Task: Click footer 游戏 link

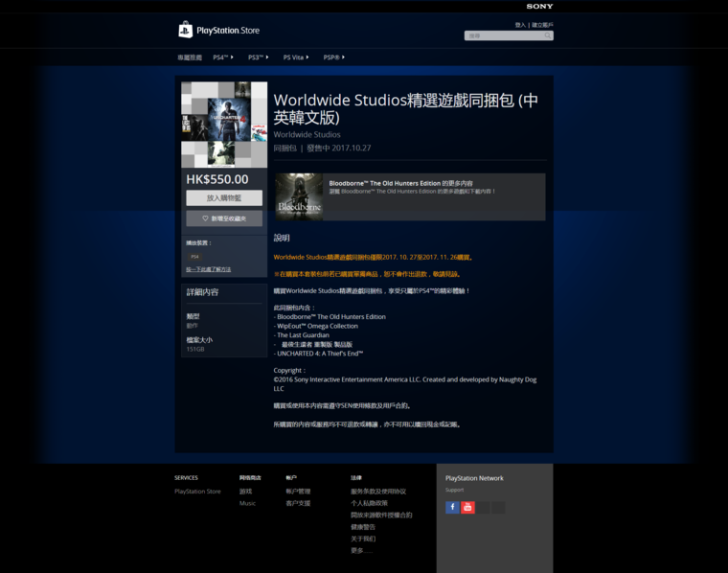Action: coord(245,492)
